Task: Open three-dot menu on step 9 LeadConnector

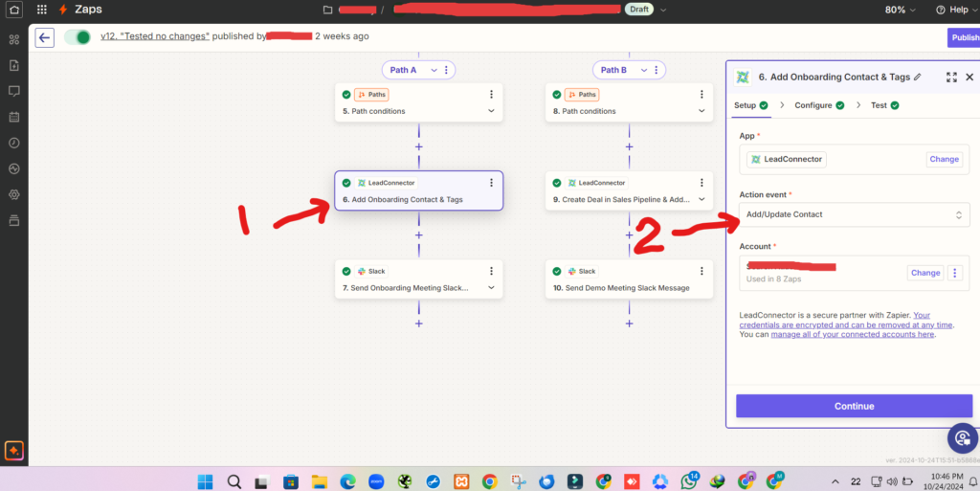Action: [x=702, y=183]
